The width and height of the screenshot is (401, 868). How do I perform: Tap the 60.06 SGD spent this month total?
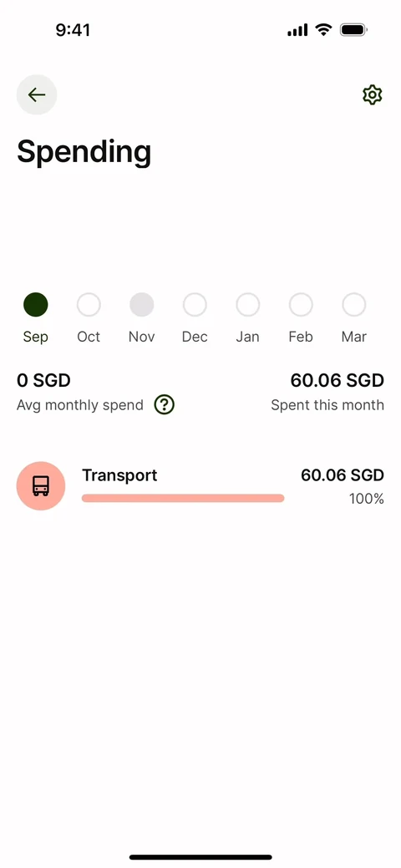click(338, 381)
